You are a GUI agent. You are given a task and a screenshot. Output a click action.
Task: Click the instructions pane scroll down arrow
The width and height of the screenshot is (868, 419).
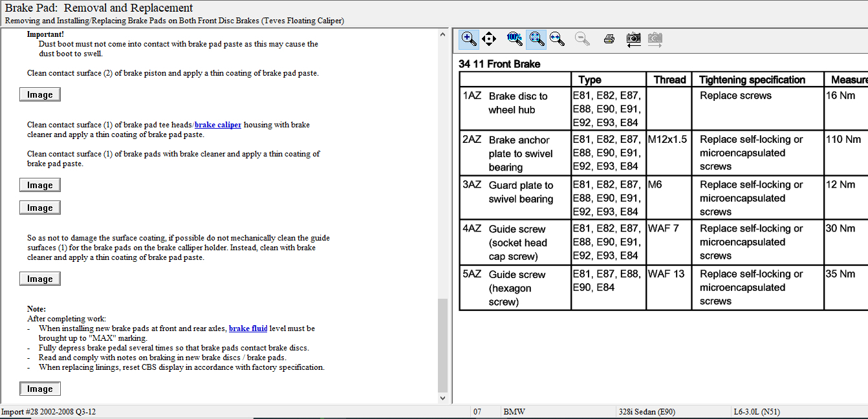point(443,398)
